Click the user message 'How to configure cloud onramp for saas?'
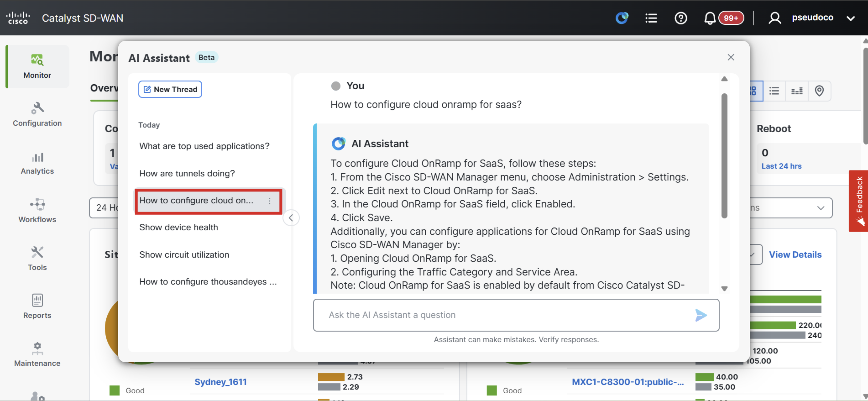 pyautogui.click(x=426, y=104)
